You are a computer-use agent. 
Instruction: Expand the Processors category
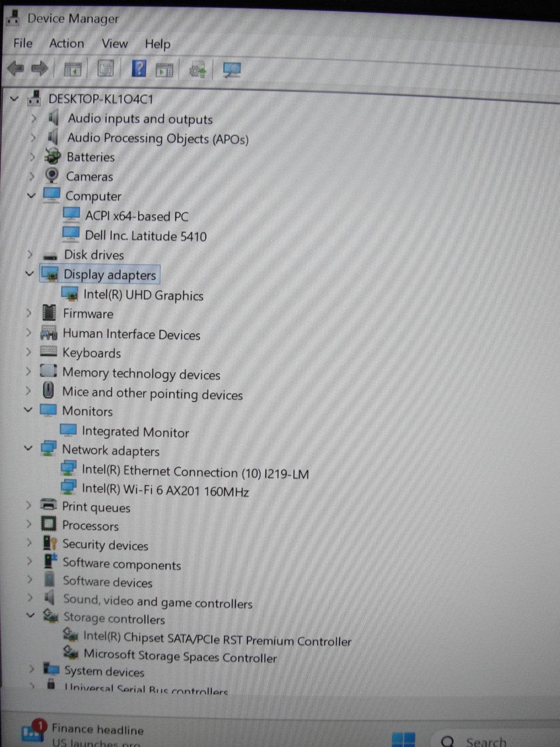(x=29, y=524)
